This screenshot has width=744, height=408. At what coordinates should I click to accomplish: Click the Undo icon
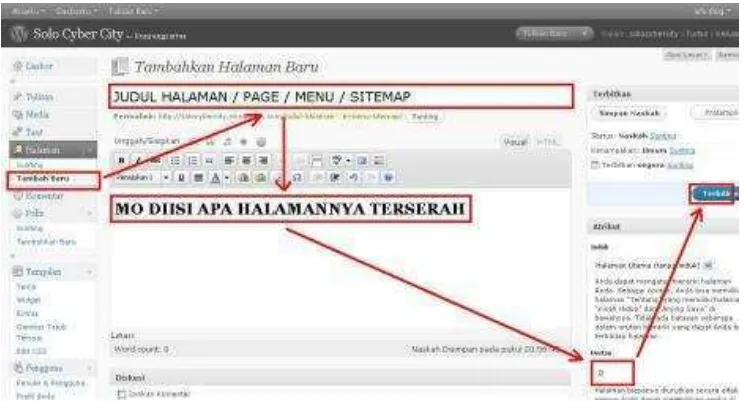tap(353, 177)
